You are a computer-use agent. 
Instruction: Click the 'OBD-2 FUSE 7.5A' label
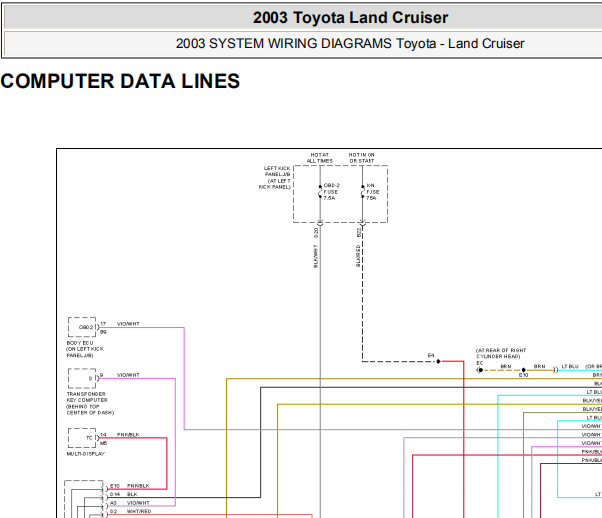pos(331,192)
